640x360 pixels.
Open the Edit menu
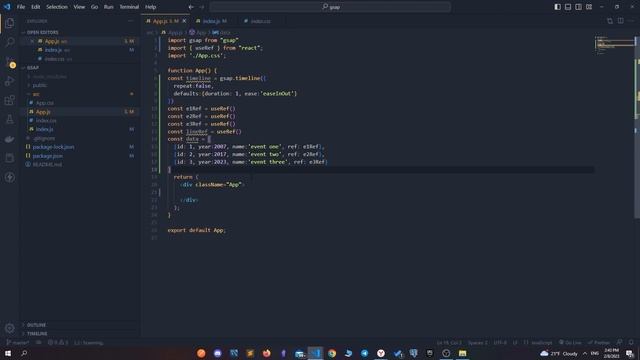[36, 7]
